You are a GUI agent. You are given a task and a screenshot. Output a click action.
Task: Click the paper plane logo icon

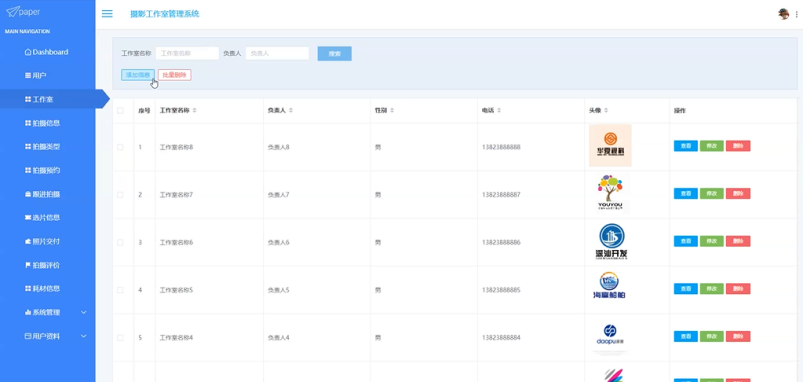(12, 11)
